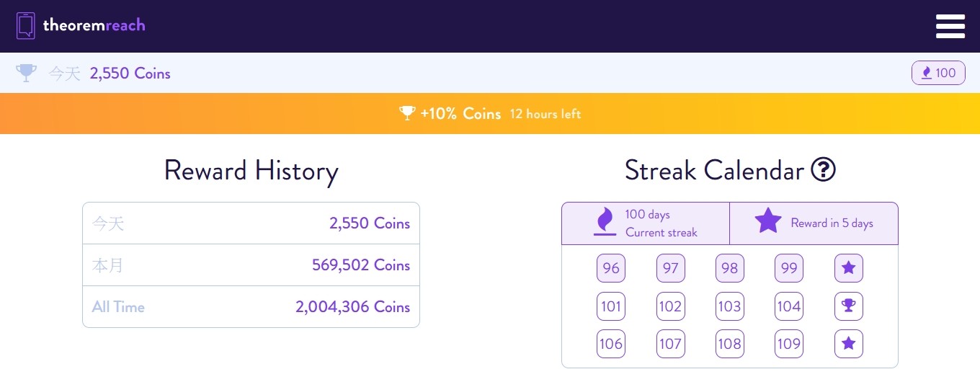Click the +10% Coins bonus banner
The image size is (980, 382).
(490, 113)
